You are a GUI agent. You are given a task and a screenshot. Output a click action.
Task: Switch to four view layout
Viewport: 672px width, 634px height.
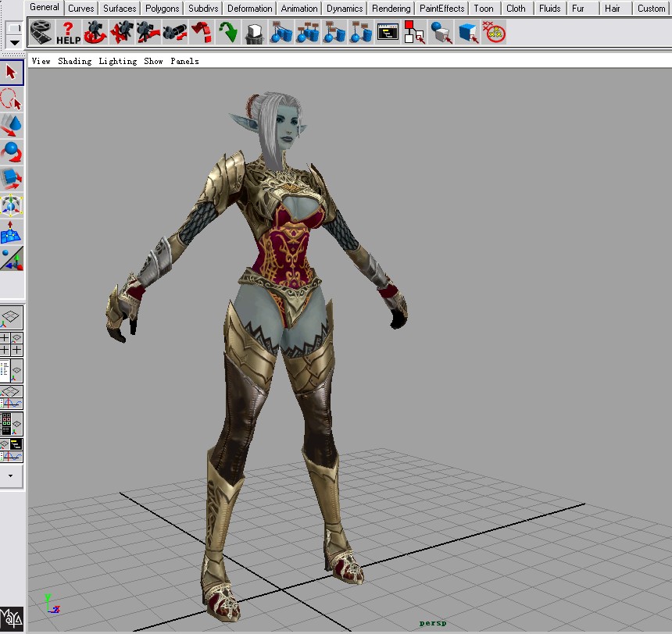click(12, 344)
